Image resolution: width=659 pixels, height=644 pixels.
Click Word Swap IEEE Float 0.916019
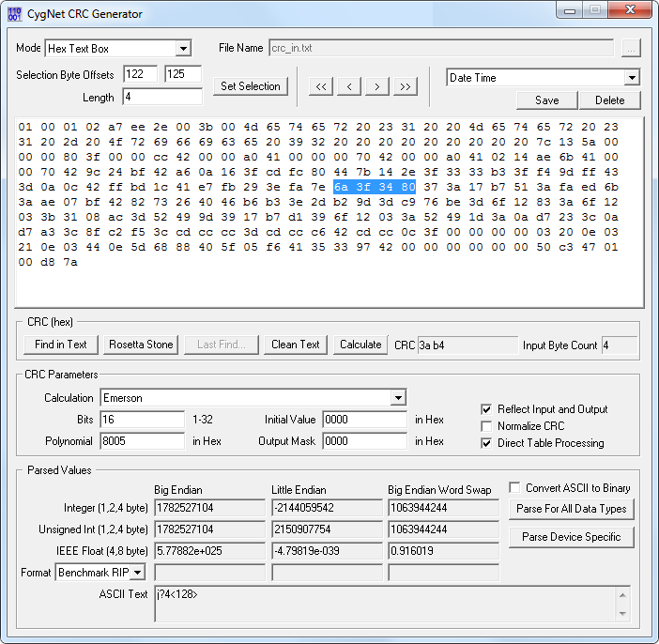(443, 551)
